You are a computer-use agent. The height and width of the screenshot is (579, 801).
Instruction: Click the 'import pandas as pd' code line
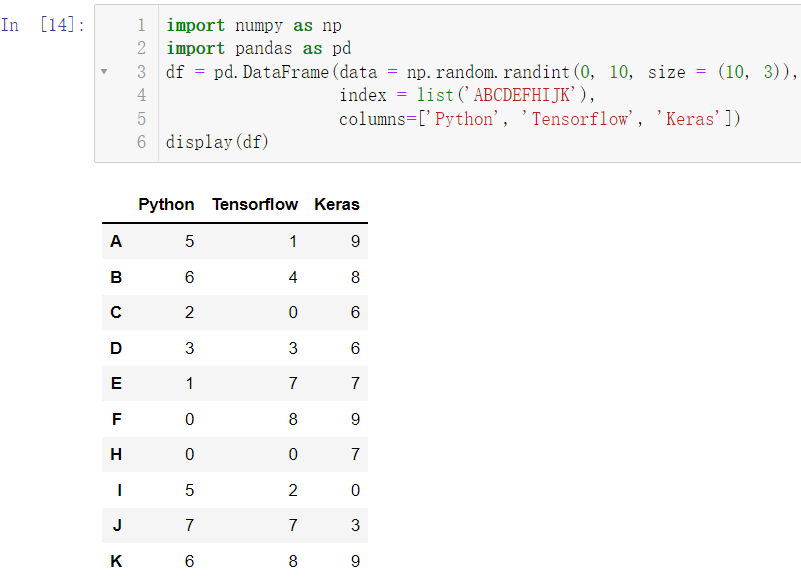pyautogui.click(x=258, y=49)
